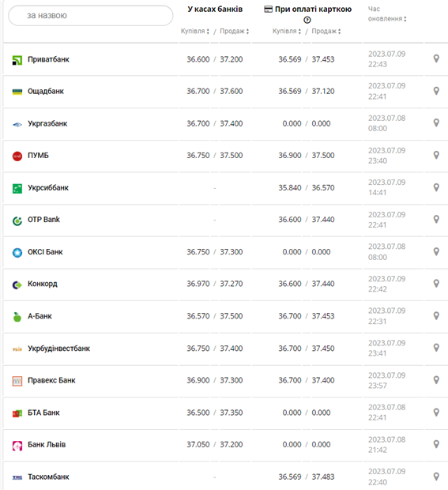Sort by card payment Продаж column

click(326, 32)
